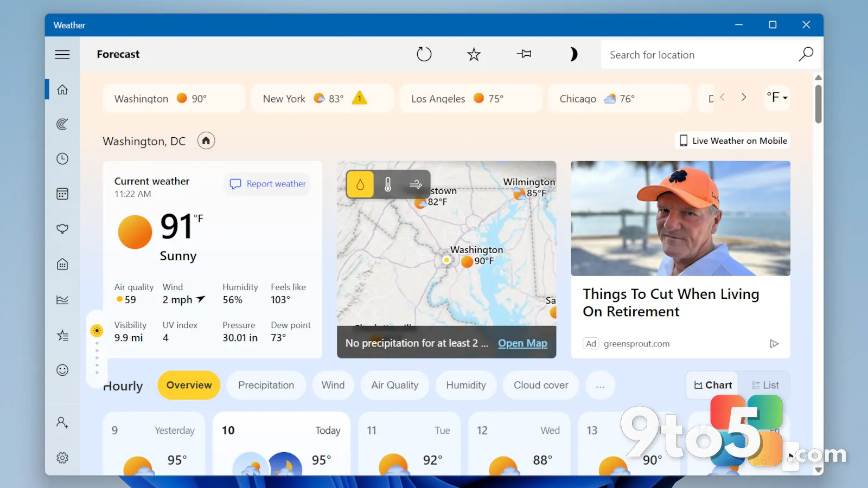
Task: Select the Overview hourly tab
Action: pyautogui.click(x=189, y=385)
